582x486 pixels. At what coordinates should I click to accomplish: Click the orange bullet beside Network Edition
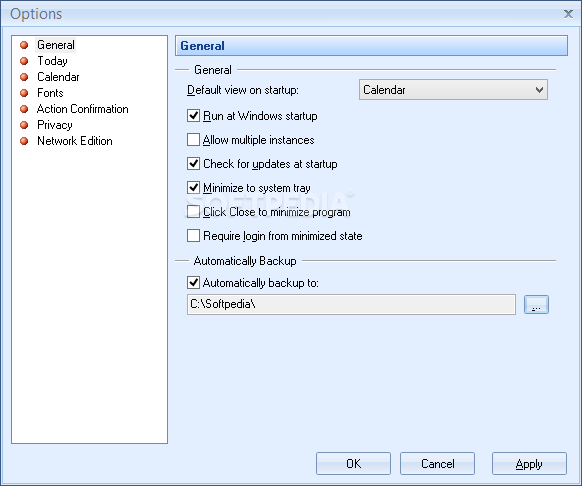[24, 141]
